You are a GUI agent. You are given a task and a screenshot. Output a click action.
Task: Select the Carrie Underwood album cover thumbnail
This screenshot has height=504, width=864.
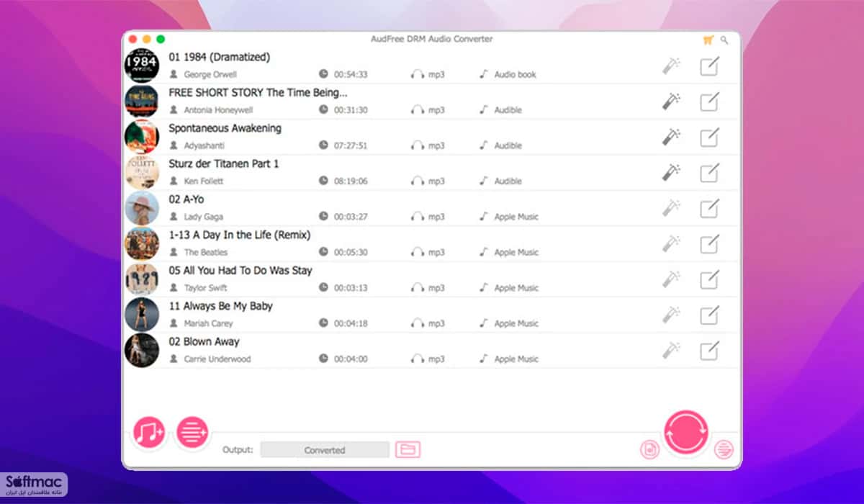point(142,350)
